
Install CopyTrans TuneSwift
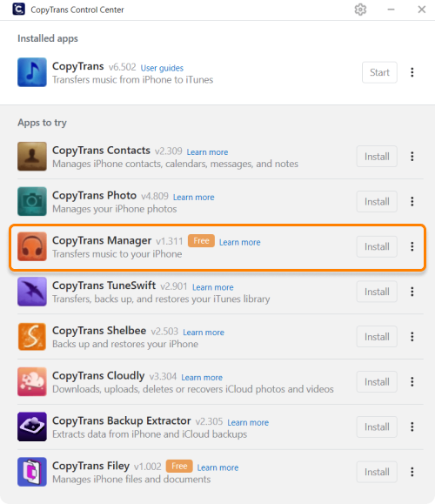coord(377,292)
